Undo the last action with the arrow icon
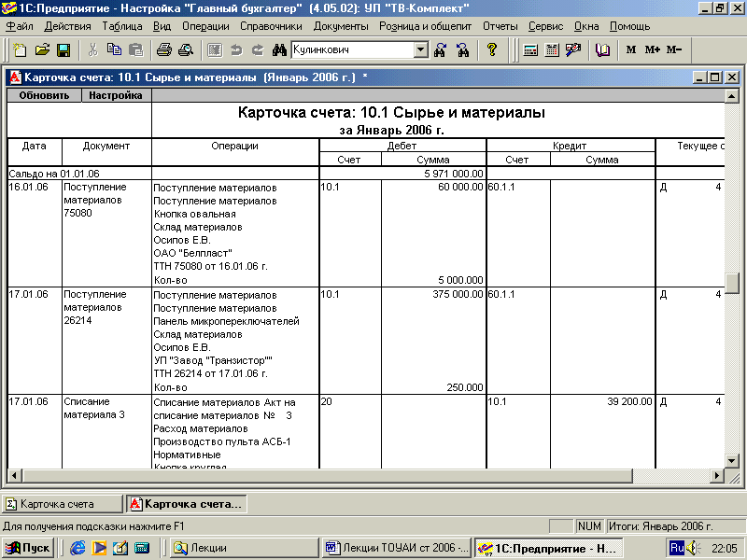The image size is (747, 560). 236,50
